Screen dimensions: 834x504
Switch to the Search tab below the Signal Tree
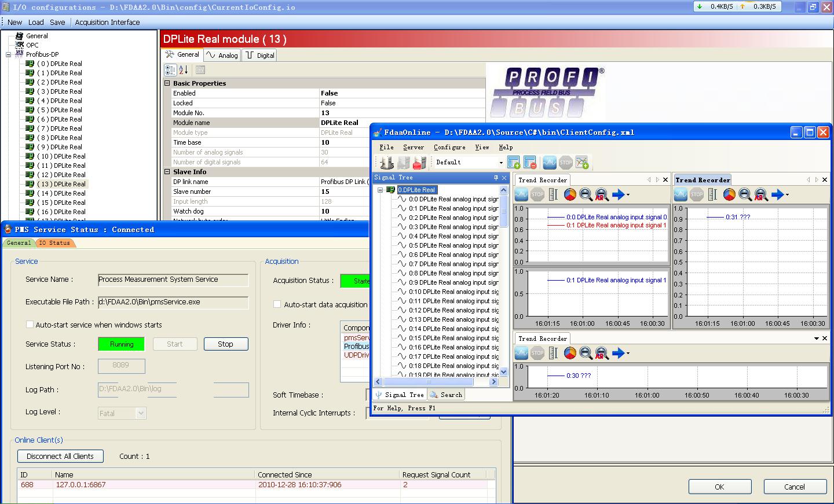point(446,395)
